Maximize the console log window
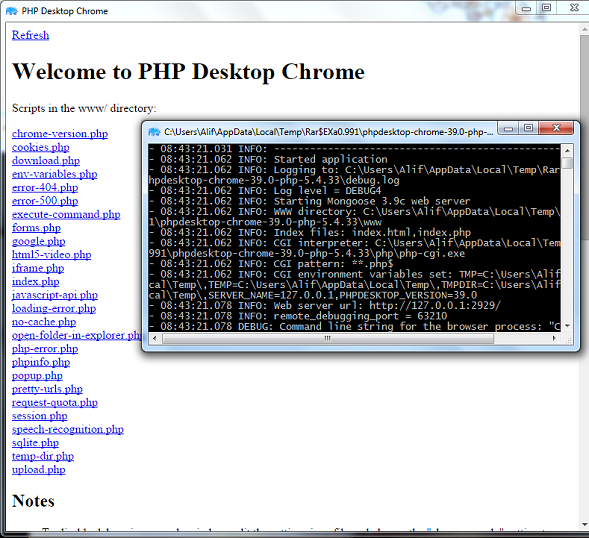589x538 pixels. [x=529, y=128]
